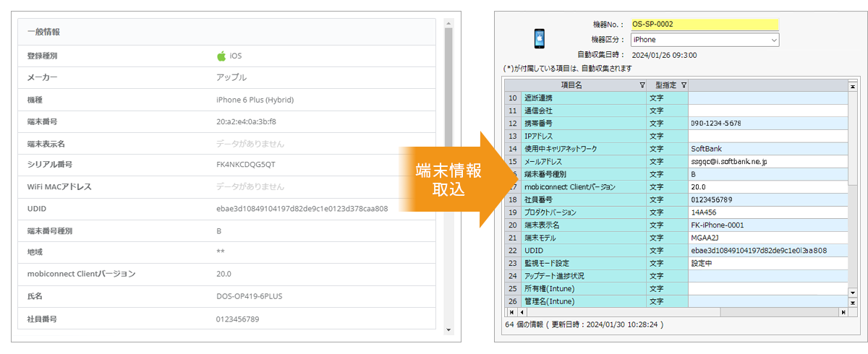Jump to top of the item grid
This screenshot has width=868, height=354.
click(853, 85)
